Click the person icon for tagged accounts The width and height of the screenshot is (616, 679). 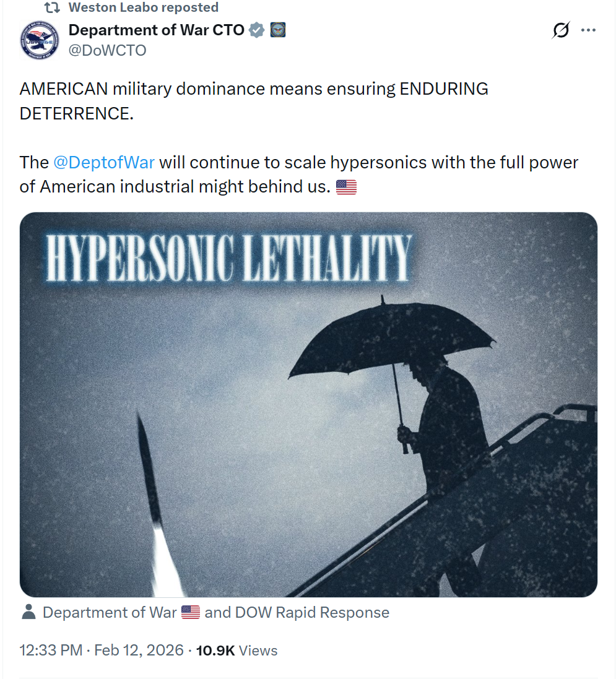(28, 613)
